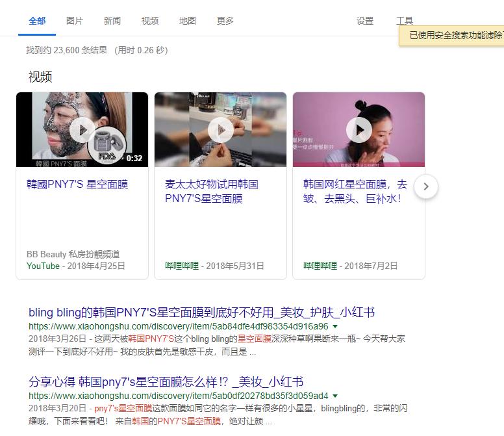Click snippet dated 2018年3月26日
504x436 pixels.
tap(217, 345)
